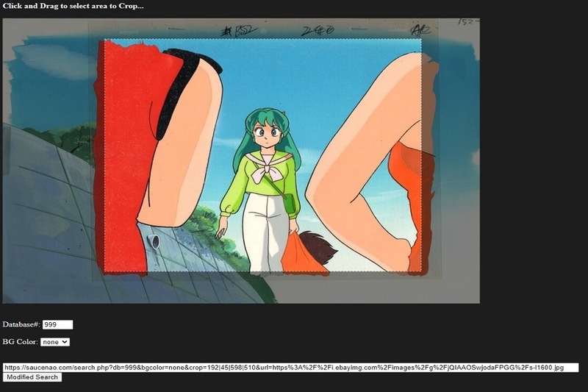Click the saucenao search URL field
Screen dimensions: 588x392
[x=290, y=368]
